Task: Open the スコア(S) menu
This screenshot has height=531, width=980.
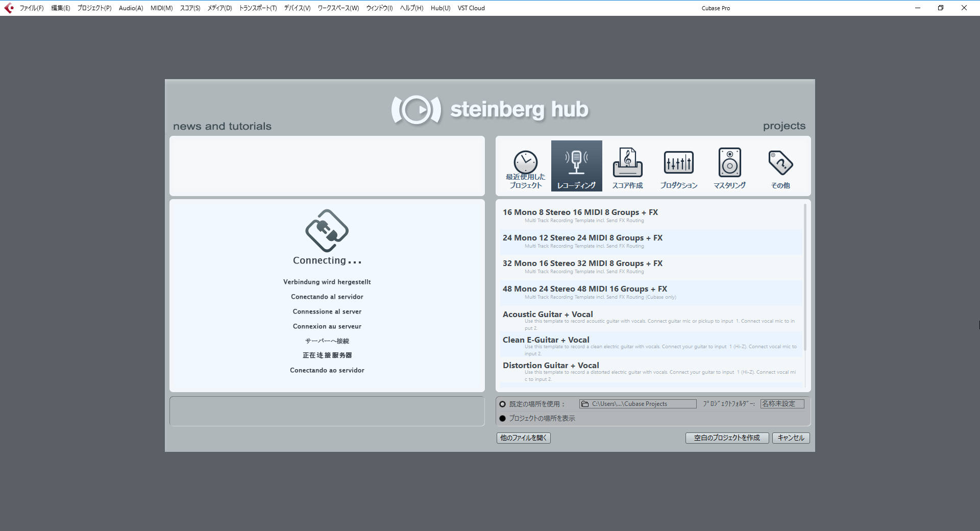Action: click(190, 8)
